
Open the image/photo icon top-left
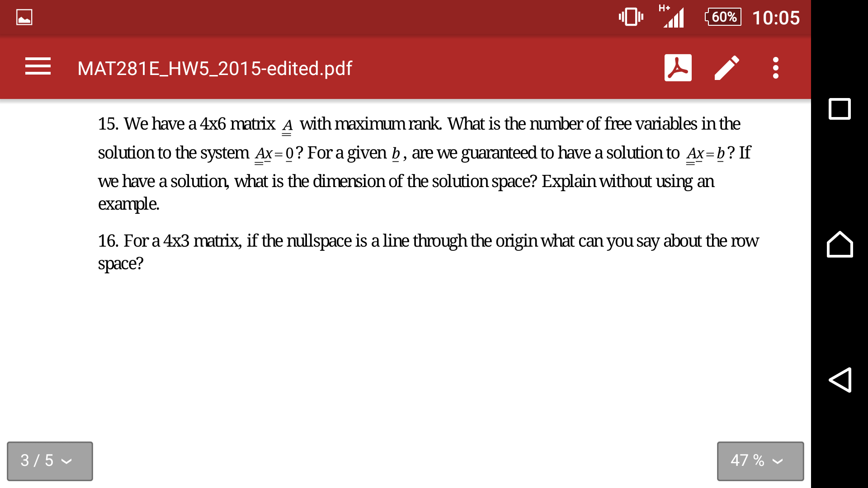pyautogui.click(x=24, y=17)
